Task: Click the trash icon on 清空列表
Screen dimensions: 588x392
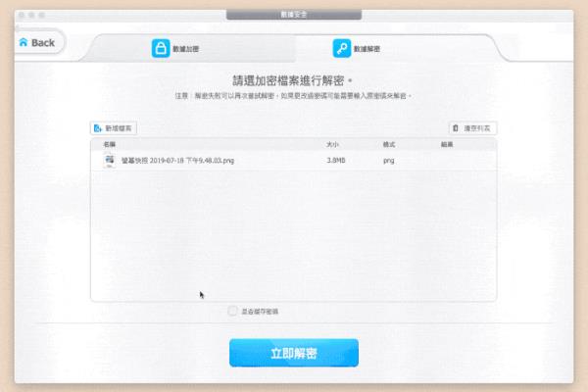Action: point(456,128)
